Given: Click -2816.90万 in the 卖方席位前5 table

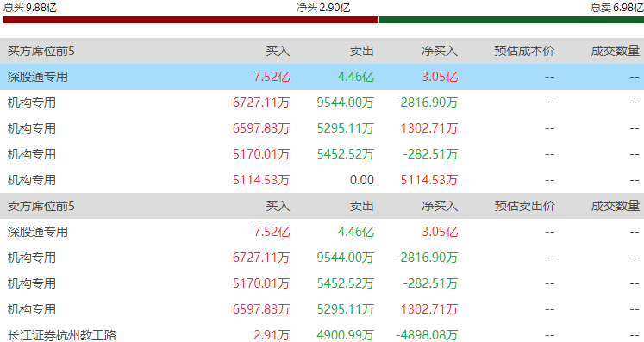Looking at the screenshot, I should [427, 258].
